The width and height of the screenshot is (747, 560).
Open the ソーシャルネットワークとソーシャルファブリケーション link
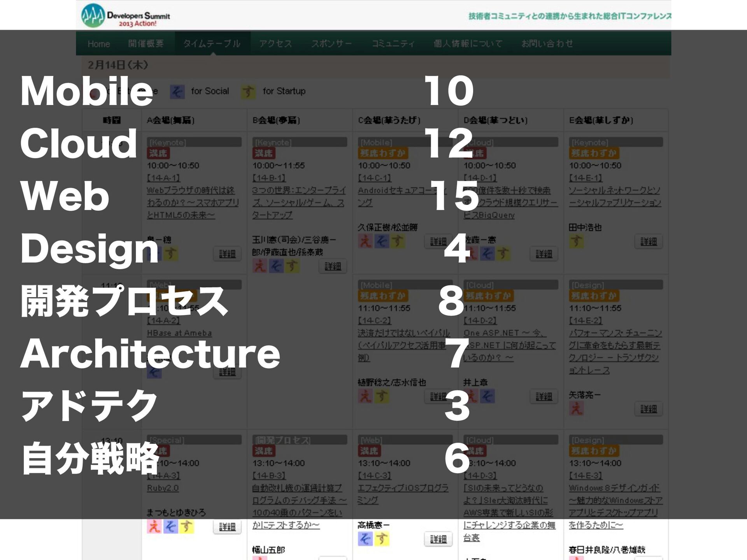click(x=615, y=196)
